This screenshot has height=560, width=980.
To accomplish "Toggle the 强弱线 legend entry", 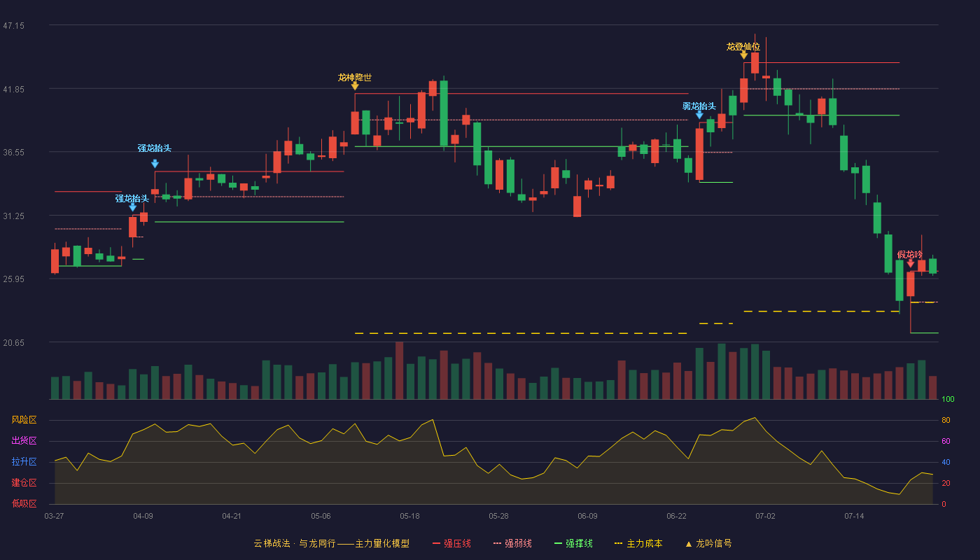I will pos(512,543).
